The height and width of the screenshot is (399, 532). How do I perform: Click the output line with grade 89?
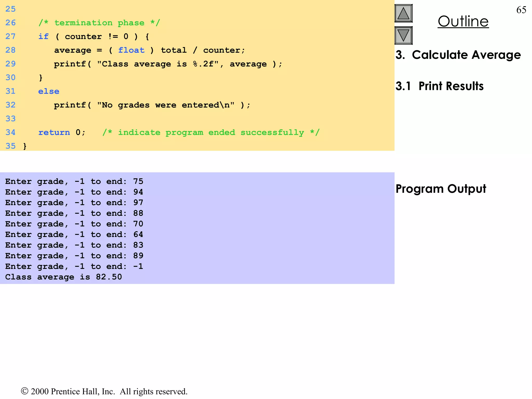click(74, 256)
